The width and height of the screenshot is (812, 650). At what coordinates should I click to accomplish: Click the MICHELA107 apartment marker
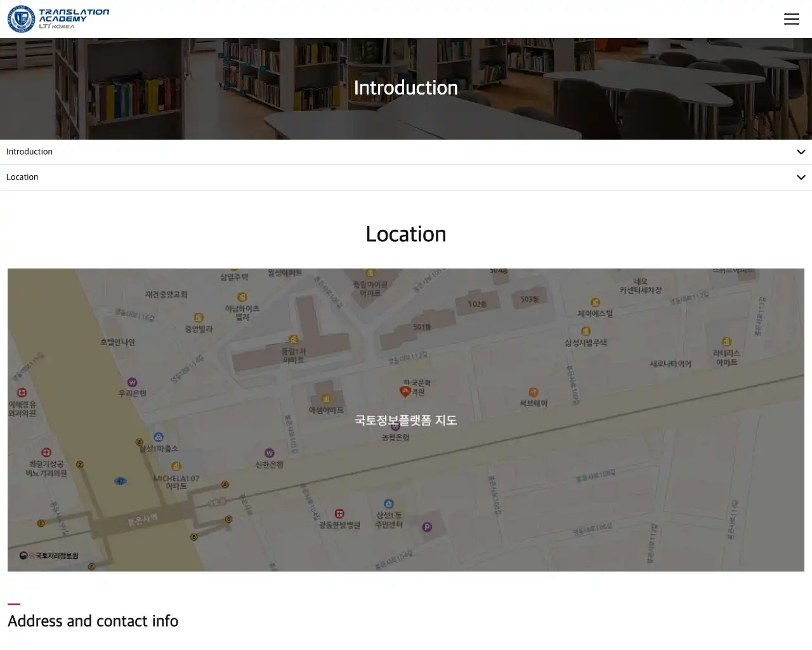click(176, 467)
